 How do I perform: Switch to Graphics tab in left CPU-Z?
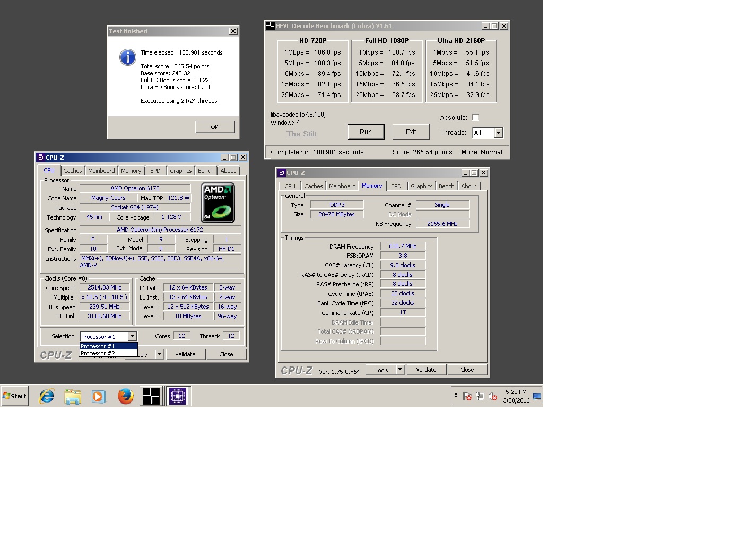[x=181, y=171]
